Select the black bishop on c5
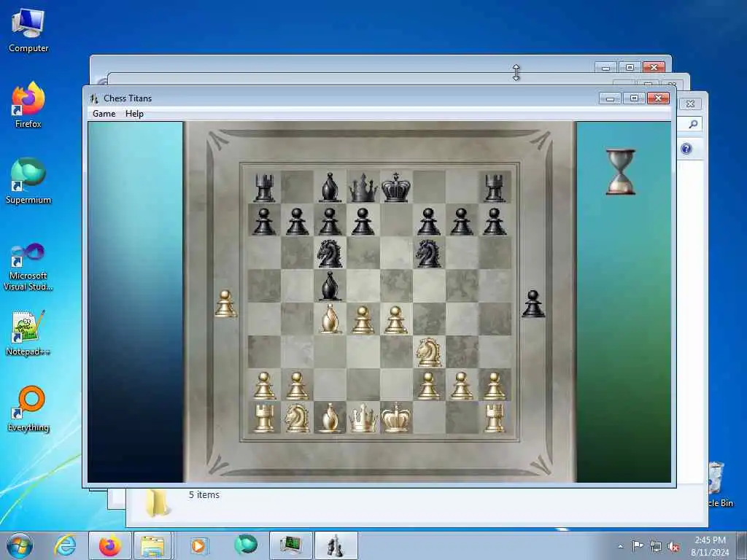747x560 pixels. coord(330,286)
